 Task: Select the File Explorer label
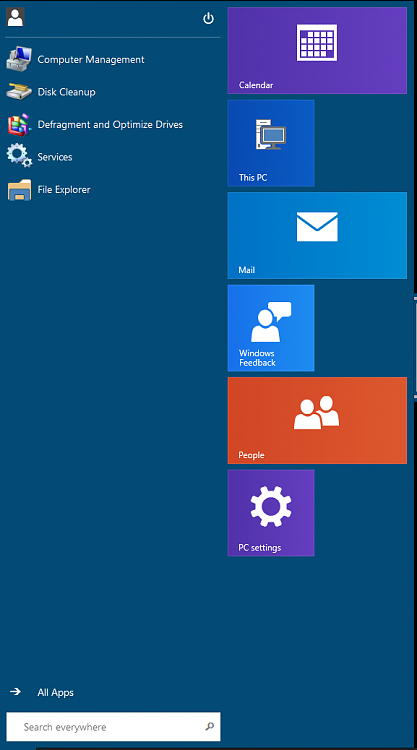click(64, 189)
